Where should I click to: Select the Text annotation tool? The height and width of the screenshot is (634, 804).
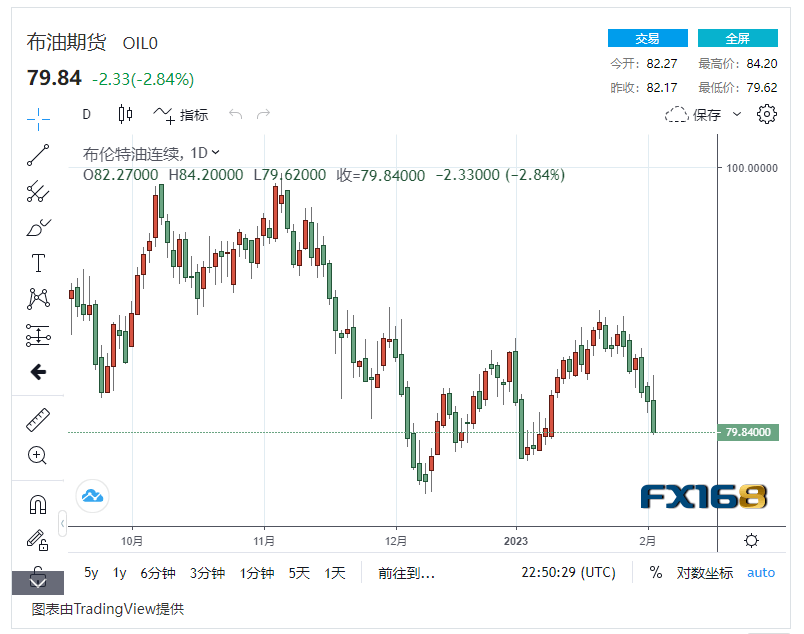(x=38, y=263)
